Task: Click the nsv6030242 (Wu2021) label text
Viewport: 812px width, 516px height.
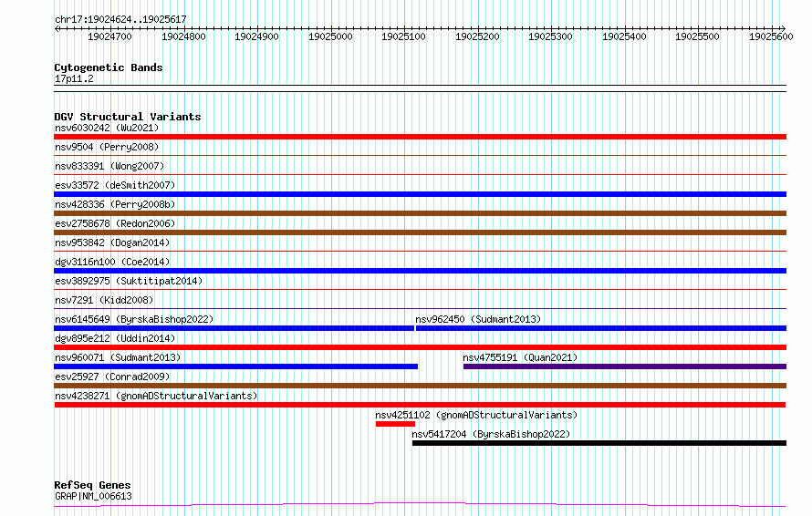Action: [x=107, y=128]
